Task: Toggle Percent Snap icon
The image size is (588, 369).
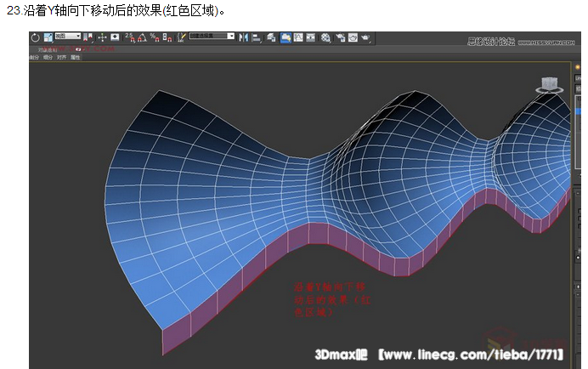Action: point(155,37)
